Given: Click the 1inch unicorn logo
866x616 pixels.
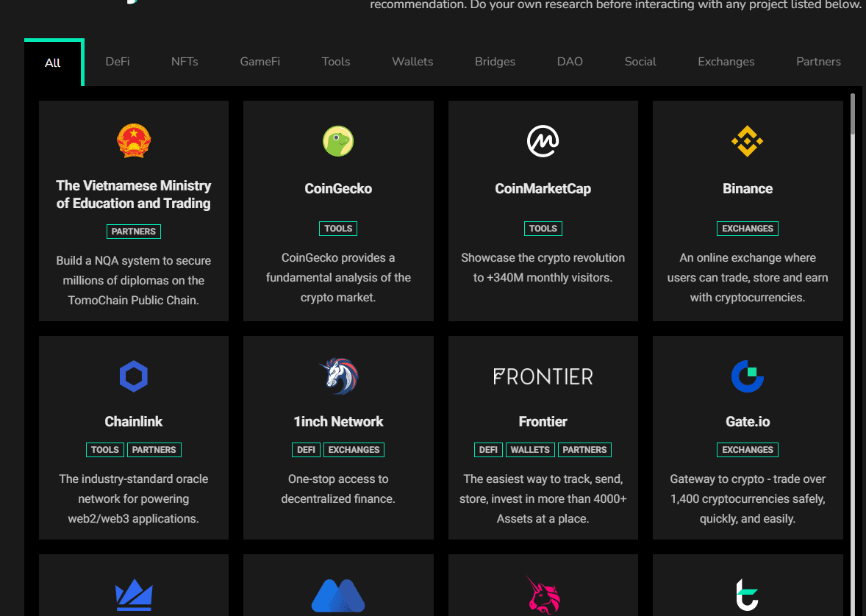Looking at the screenshot, I should coord(339,376).
